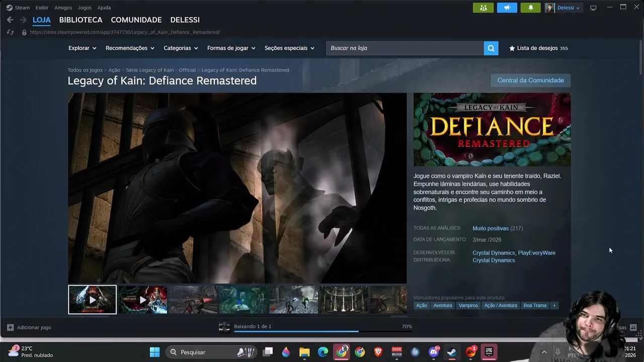This screenshot has width=644, height=362.
Task: Click the plus icon for Adicionar jogo
Action: (10, 327)
